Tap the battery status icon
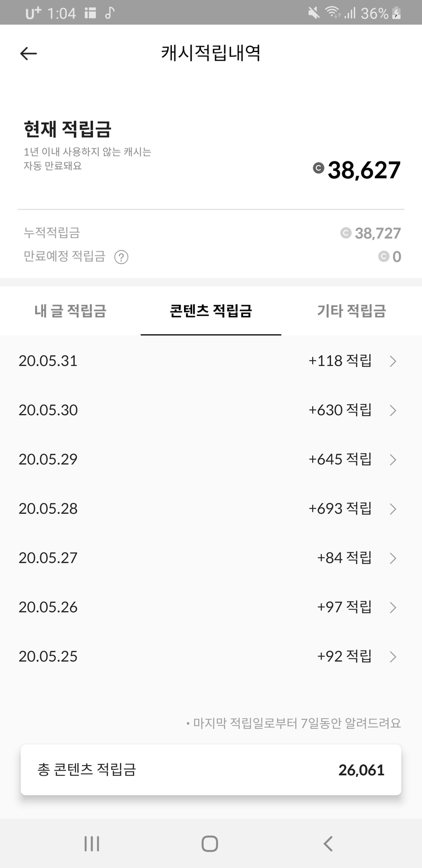Screen dimensions: 422x868 397,13
